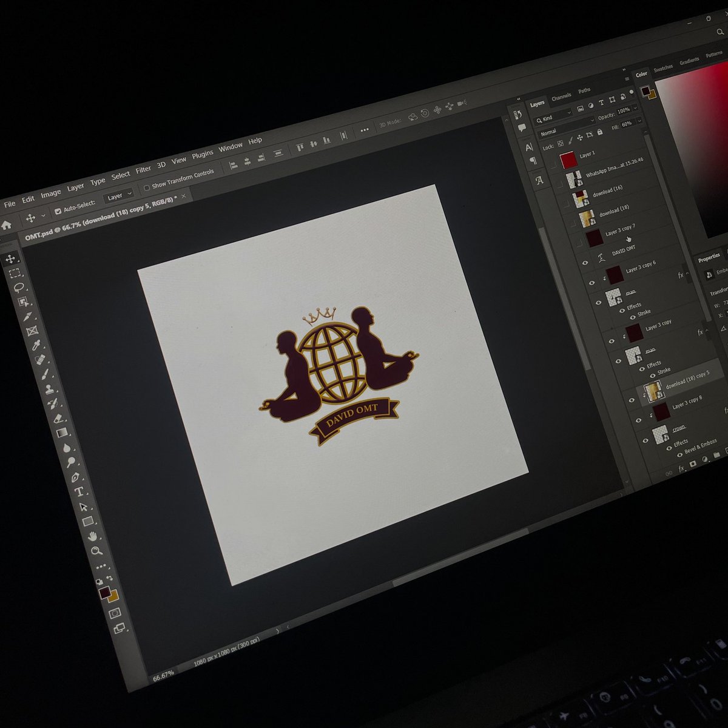Open the Opacity 100% dropdown arrow
728x728 pixels.
tap(635, 108)
